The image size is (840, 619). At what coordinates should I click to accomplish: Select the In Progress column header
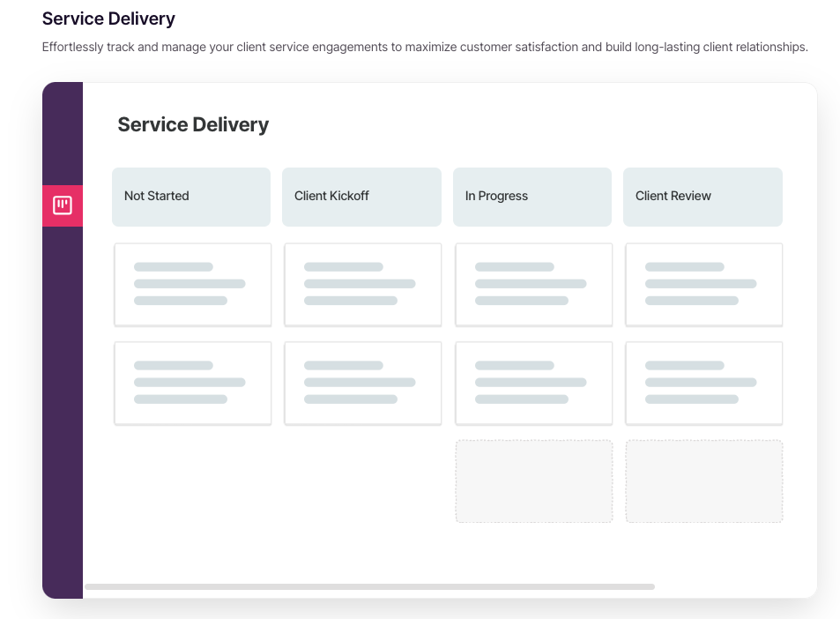(532, 197)
